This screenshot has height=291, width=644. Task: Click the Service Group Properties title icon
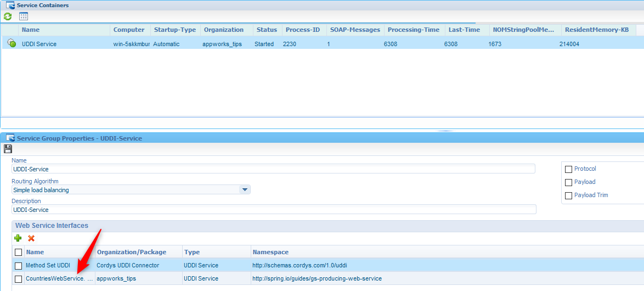pyautogui.click(x=10, y=138)
